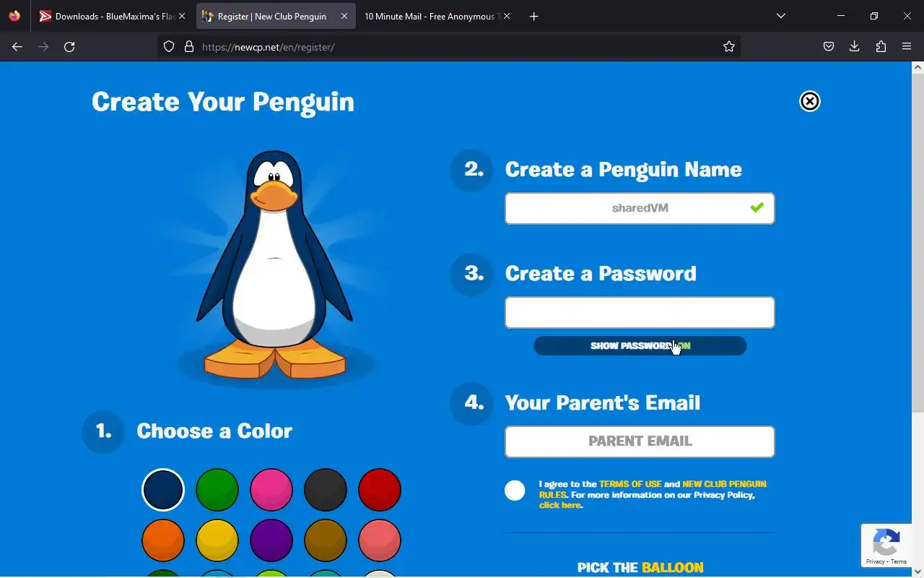The width and height of the screenshot is (924, 578).
Task: Follow the Privacy Policy click here link
Action: point(560,505)
